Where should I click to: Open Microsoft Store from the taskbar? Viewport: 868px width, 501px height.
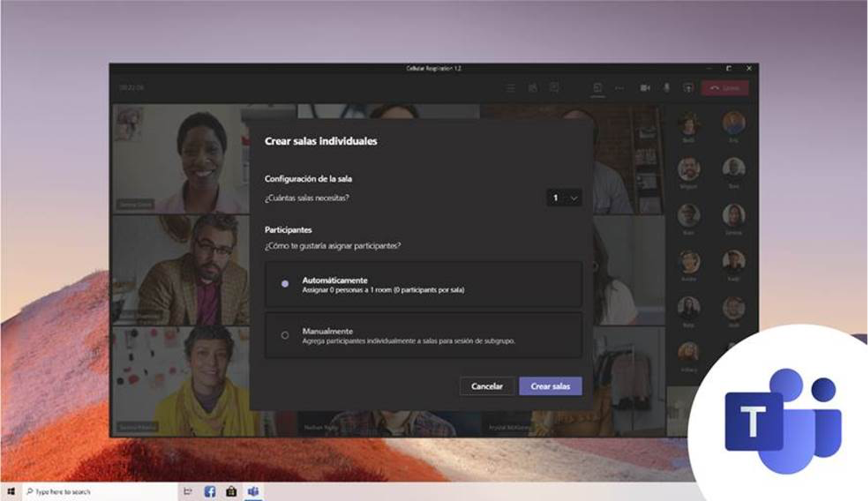(231, 491)
